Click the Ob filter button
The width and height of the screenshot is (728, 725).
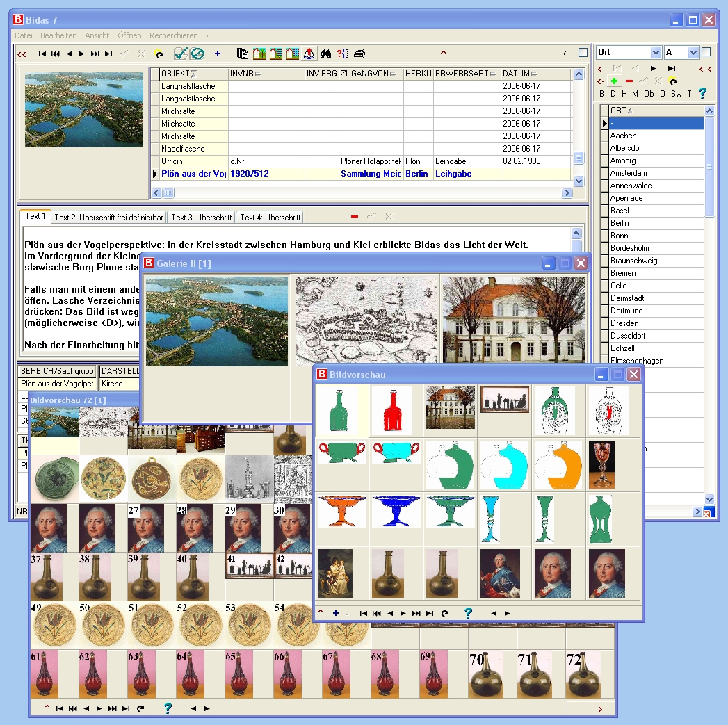click(x=649, y=94)
